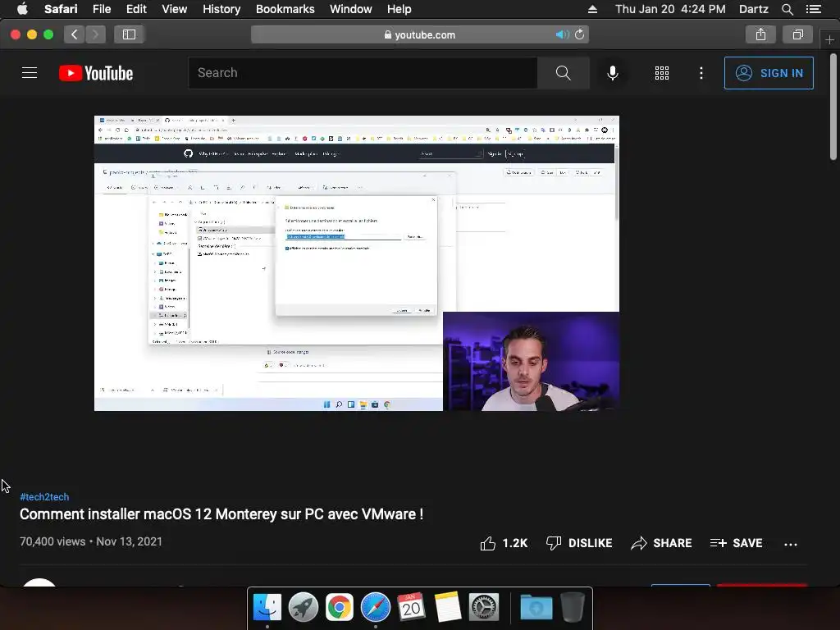Open more actions ellipsis below the video
840x630 pixels.
pyautogui.click(x=790, y=545)
